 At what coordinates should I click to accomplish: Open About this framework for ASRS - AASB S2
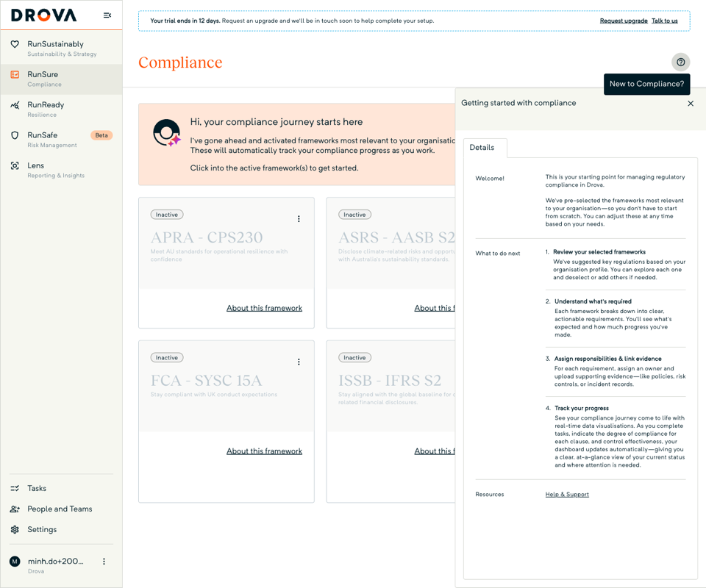435,308
